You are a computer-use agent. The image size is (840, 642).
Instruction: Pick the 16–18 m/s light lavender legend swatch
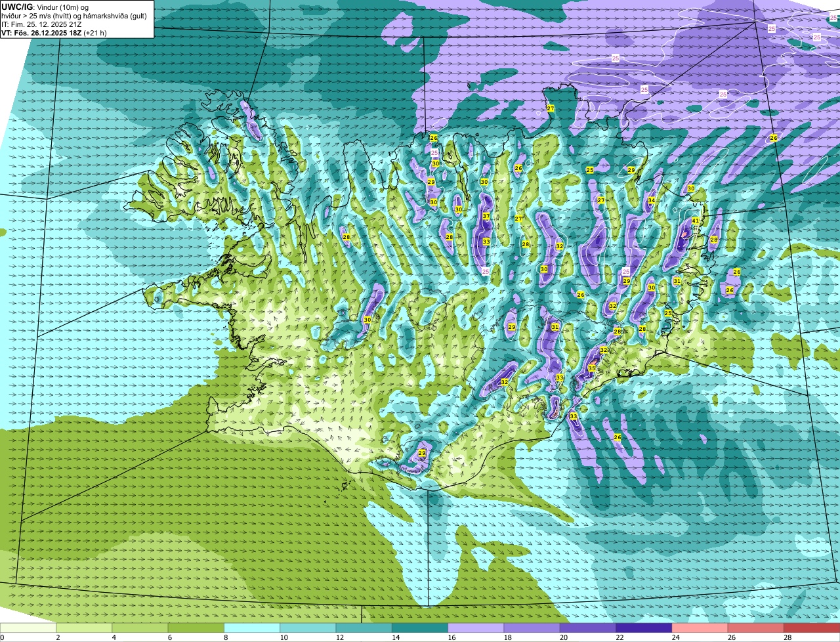pos(476,628)
